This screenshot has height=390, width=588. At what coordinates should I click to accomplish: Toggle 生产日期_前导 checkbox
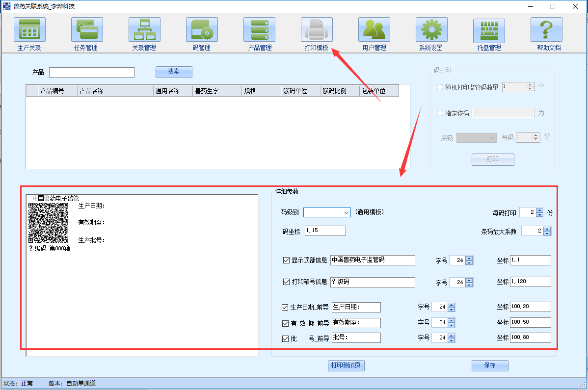point(285,307)
